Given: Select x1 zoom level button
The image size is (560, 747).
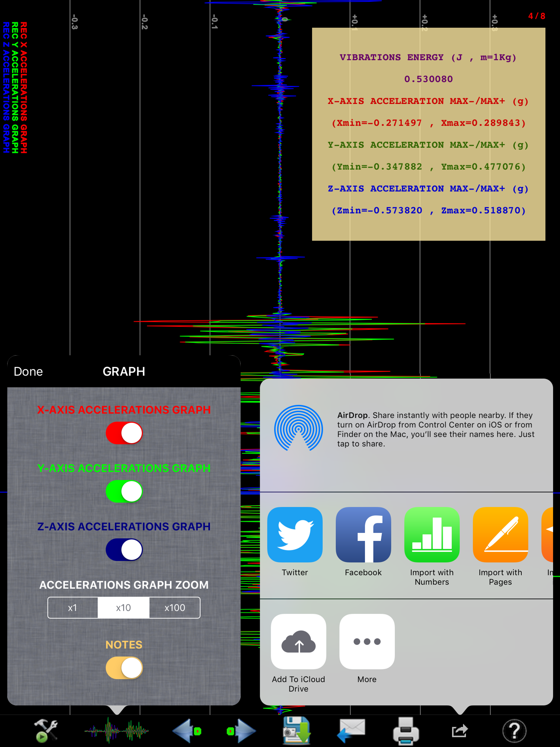Looking at the screenshot, I should pos(72,608).
